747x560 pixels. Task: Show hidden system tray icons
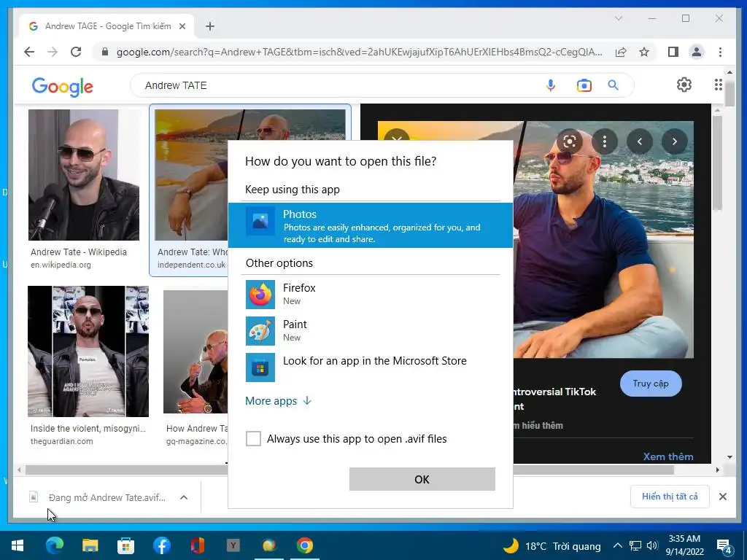[x=617, y=545]
